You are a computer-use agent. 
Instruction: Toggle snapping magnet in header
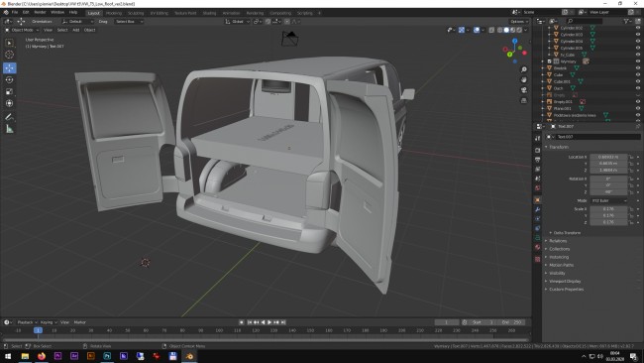[268, 22]
